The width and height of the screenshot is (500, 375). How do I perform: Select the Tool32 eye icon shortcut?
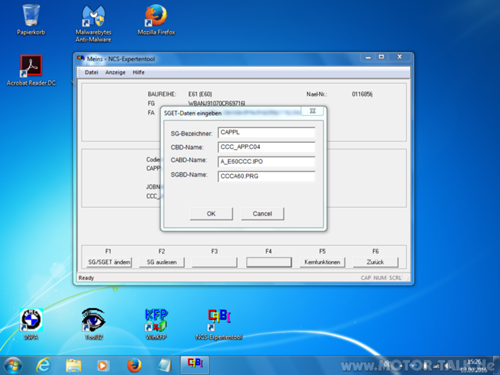pyautogui.click(x=94, y=323)
